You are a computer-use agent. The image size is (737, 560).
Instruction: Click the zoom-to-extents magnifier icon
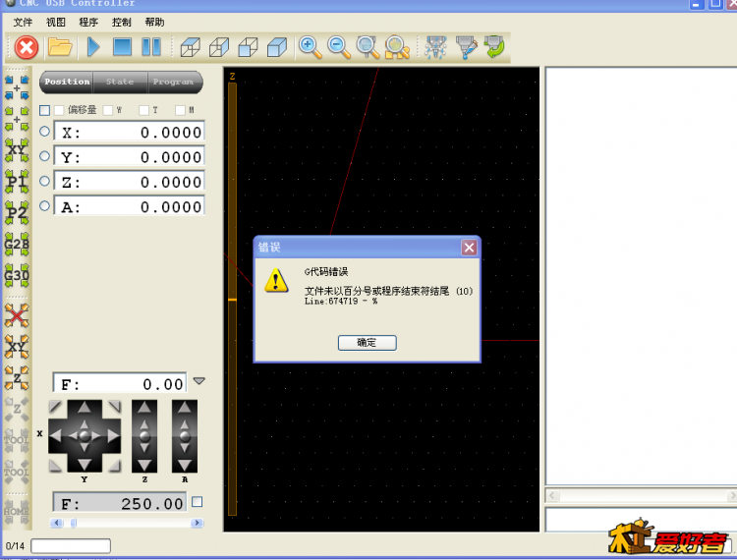(397, 47)
